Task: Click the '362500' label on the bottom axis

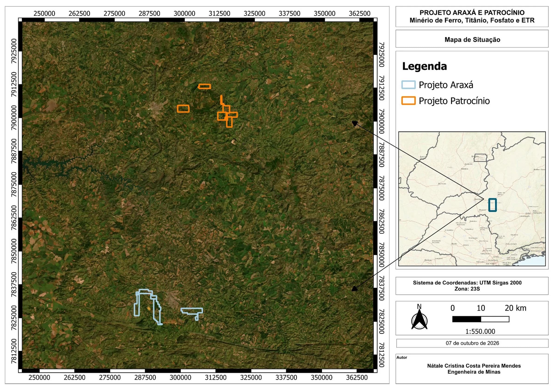Action: pyautogui.click(x=357, y=377)
